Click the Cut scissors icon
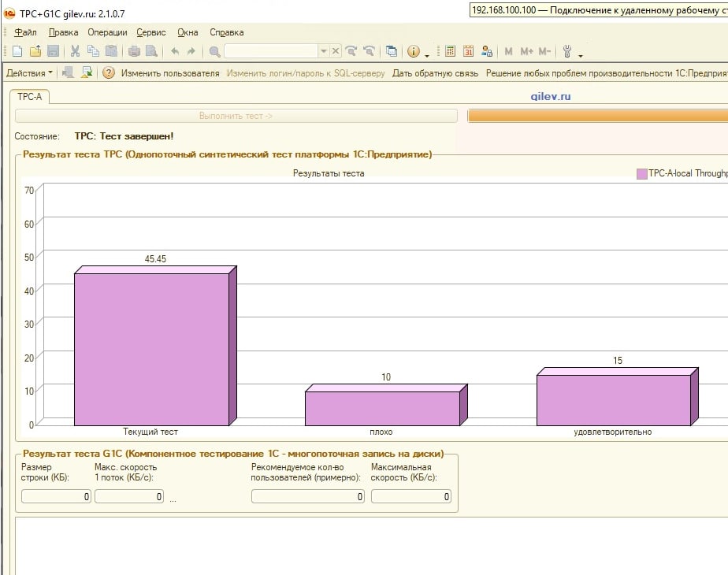The width and height of the screenshot is (728, 575). point(75,51)
